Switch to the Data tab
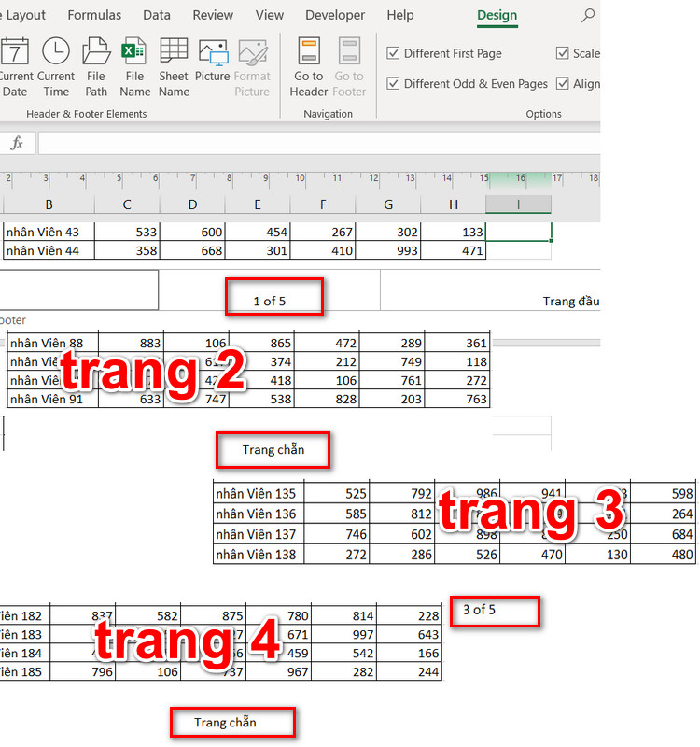 click(x=157, y=15)
